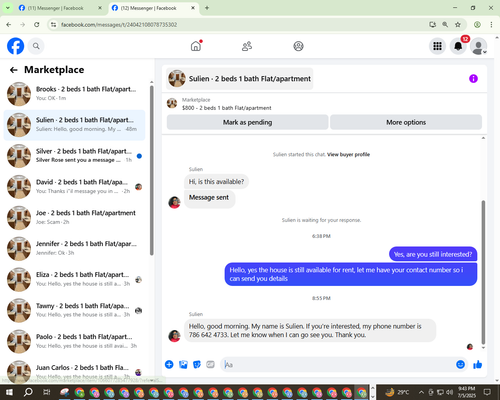
Task: Open View buyer profile link
Action: click(x=348, y=155)
